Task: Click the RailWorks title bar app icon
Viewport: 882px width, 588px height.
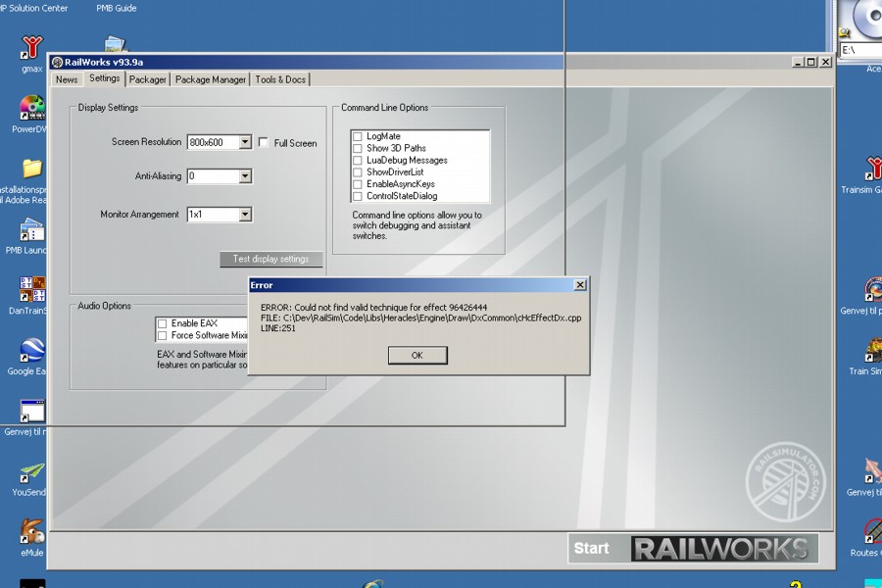Action: tap(57, 62)
